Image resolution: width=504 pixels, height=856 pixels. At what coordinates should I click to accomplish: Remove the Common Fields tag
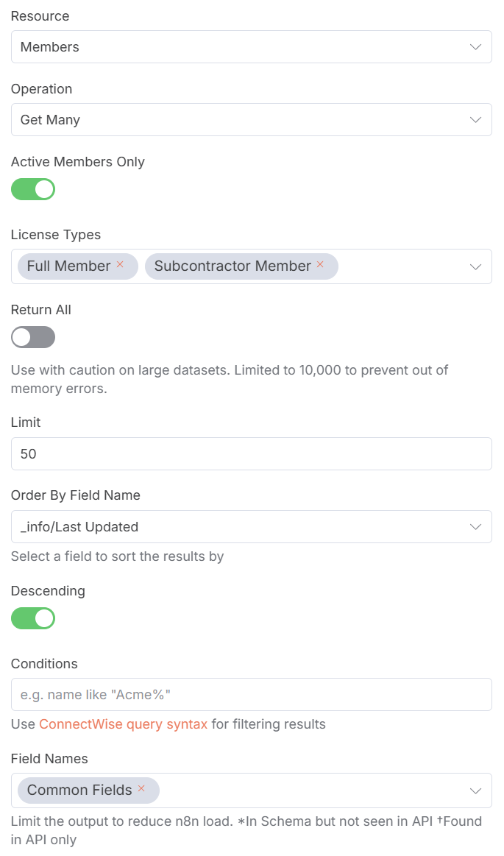coord(141,789)
